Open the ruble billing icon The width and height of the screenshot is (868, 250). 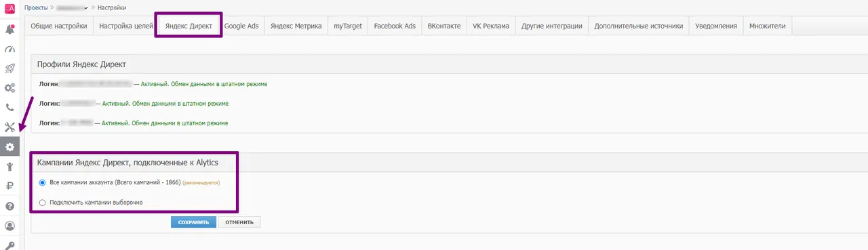[x=9, y=186]
